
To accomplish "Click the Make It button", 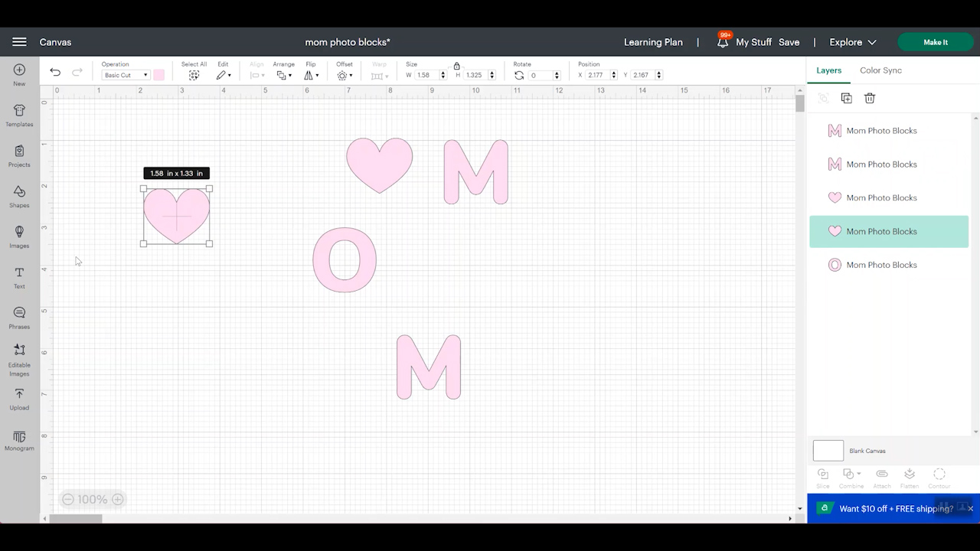I will pyautogui.click(x=936, y=42).
